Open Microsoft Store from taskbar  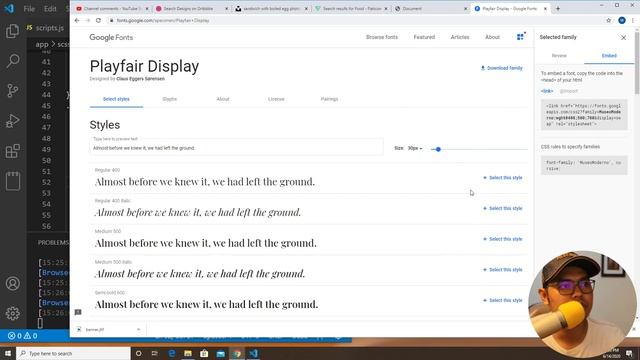(204, 353)
